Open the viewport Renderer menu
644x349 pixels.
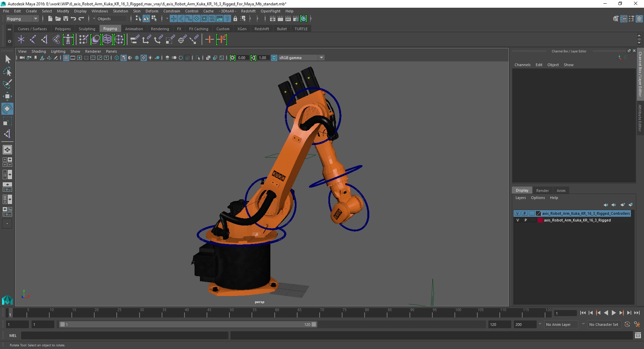(x=93, y=51)
